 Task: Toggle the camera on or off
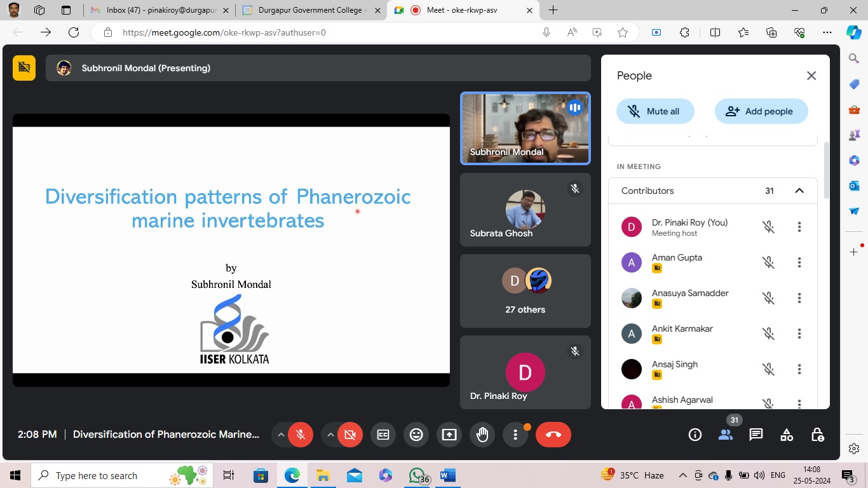[349, 435]
